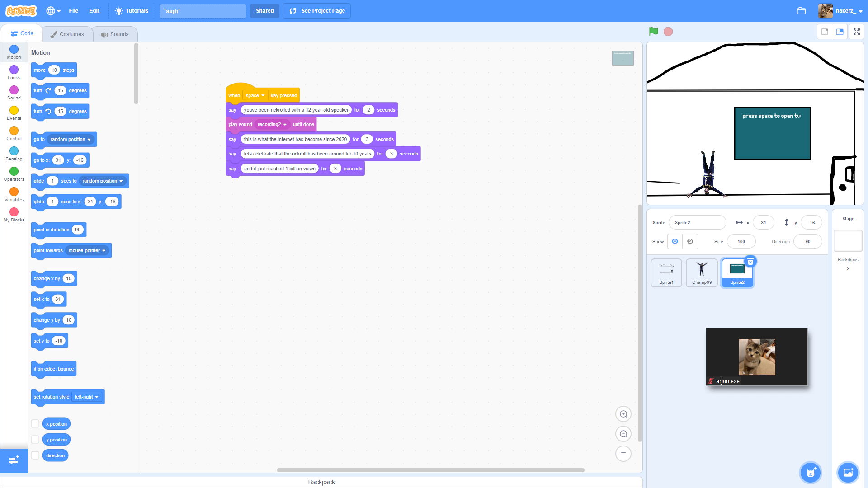Tick the direction variable checkbox
Screen dimensions: 868x488
[35, 455]
